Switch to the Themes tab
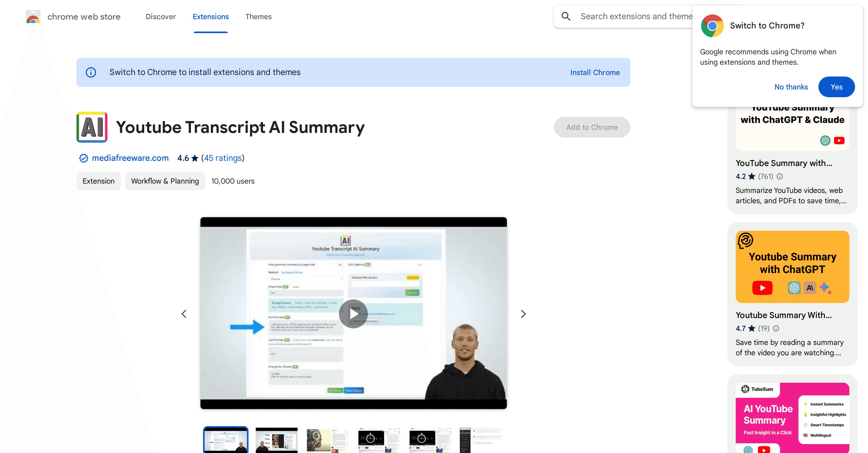Screen dimensions: 868x453 (x=258, y=17)
